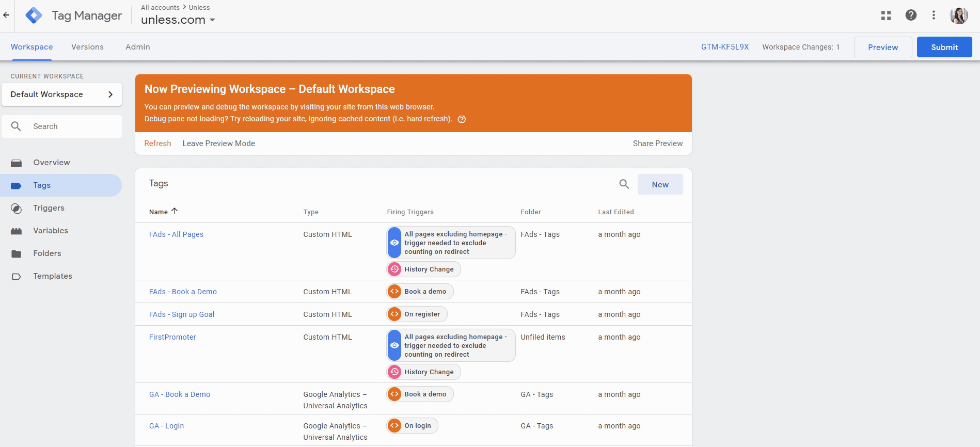The height and width of the screenshot is (447, 980).
Task: Open the GA - Book a Demo tag
Action: coord(180,394)
